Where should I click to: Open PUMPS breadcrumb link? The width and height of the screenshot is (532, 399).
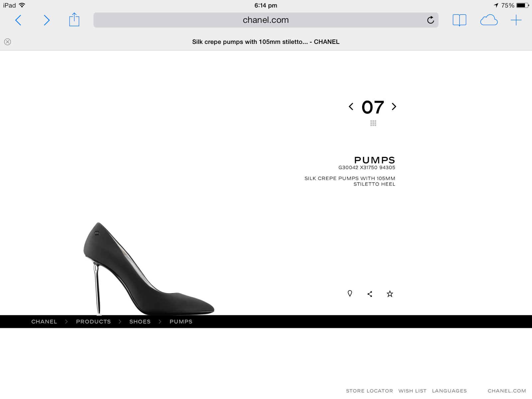tap(181, 322)
